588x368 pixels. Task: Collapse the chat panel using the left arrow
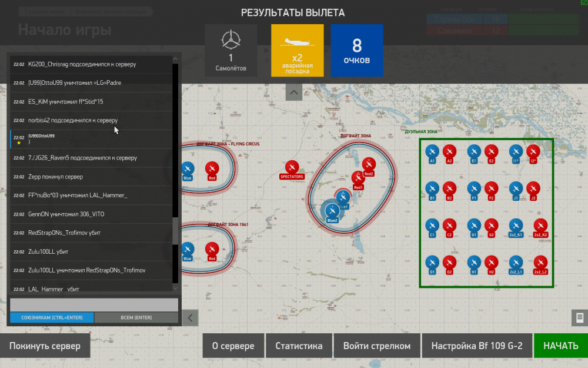[189, 317]
